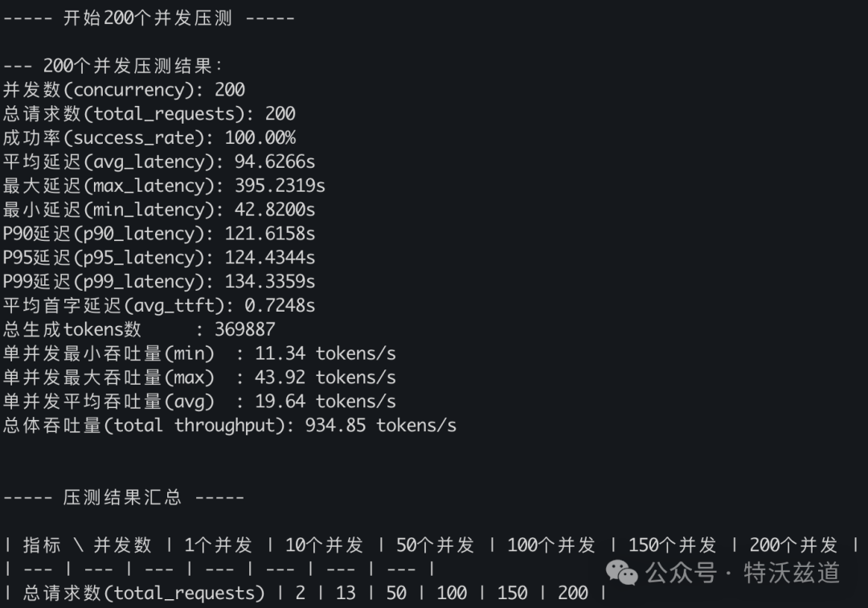Screen dimensions: 868x608
Task: Click the avg_ttft 0.7248s line
Action: coord(159,306)
